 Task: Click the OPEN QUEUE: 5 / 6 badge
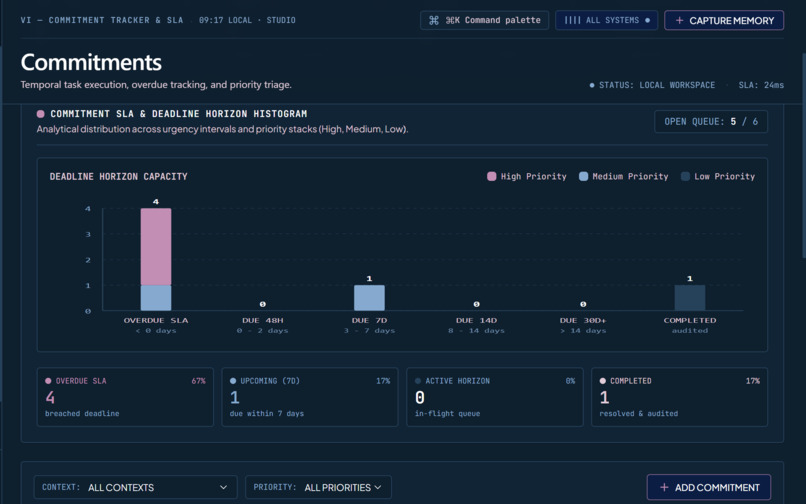711,122
